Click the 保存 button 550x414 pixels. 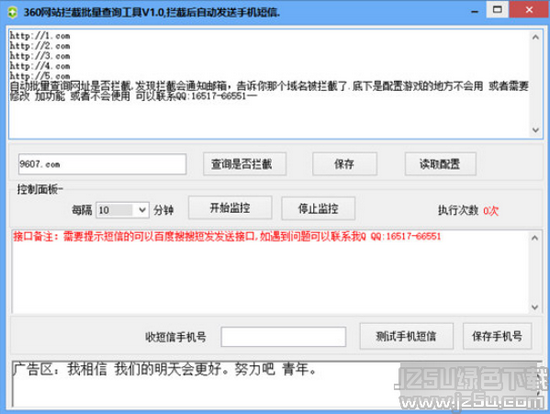click(x=344, y=164)
